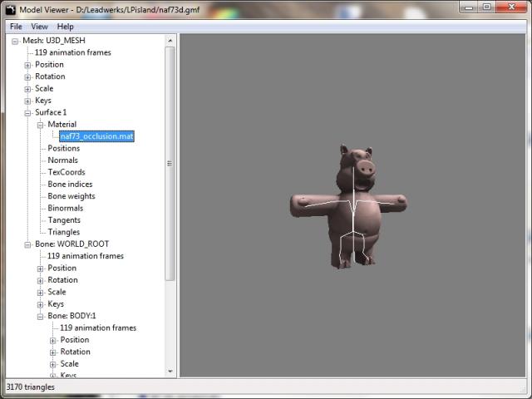Select the Triangles item under Surface 1
Viewport: 532px width, 399px height.
point(63,232)
